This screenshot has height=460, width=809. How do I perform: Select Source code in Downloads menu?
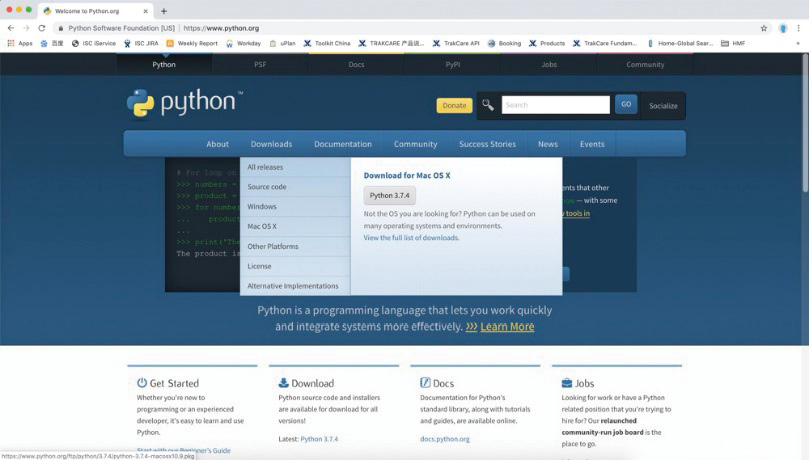coord(295,187)
